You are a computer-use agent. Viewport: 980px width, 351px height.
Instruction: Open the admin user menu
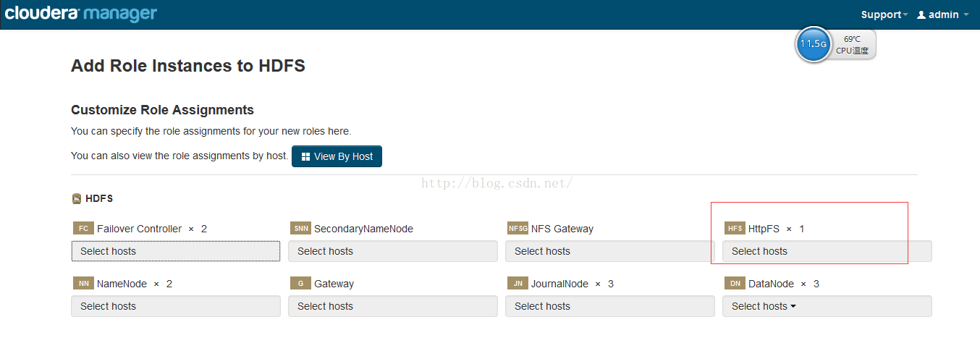click(x=942, y=14)
